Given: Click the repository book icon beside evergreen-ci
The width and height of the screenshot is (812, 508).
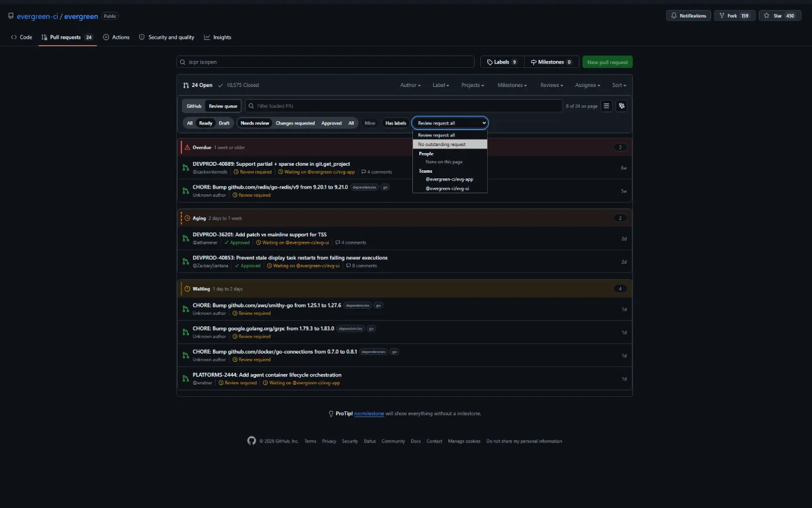Looking at the screenshot, I should (11, 16).
